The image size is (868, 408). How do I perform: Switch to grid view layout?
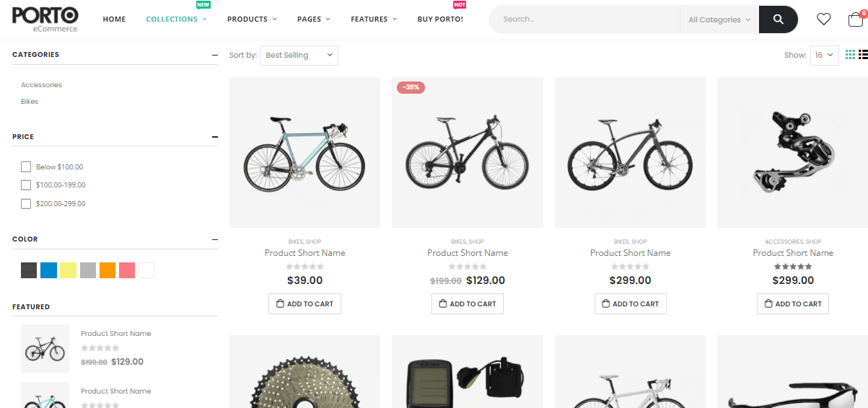(850, 55)
